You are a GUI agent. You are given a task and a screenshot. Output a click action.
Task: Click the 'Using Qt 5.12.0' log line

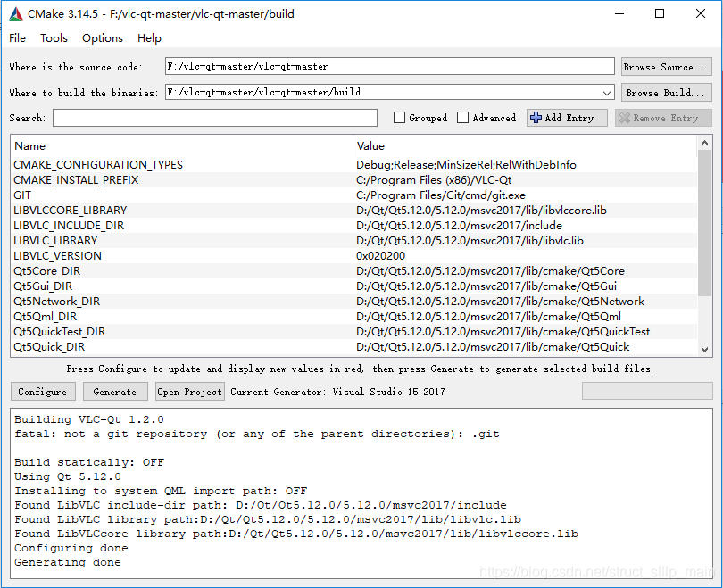coord(68,477)
